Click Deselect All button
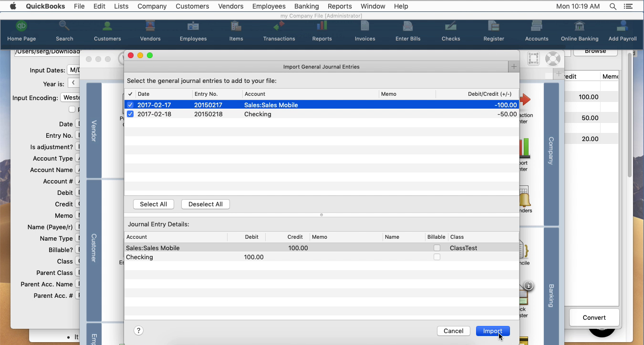This screenshot has height=345, width=644. (205, 204)
